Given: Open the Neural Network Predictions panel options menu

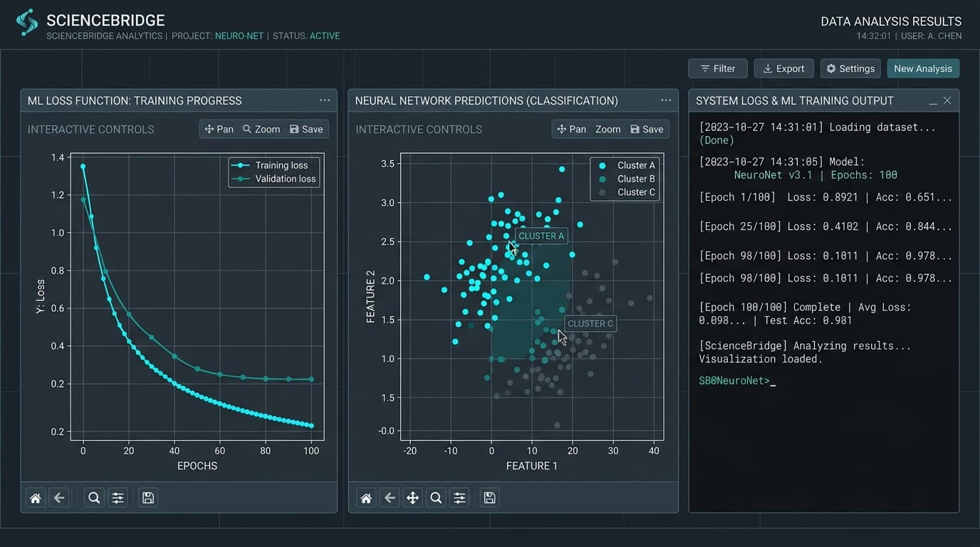Looking at the screenshot, I should [666, 100].
